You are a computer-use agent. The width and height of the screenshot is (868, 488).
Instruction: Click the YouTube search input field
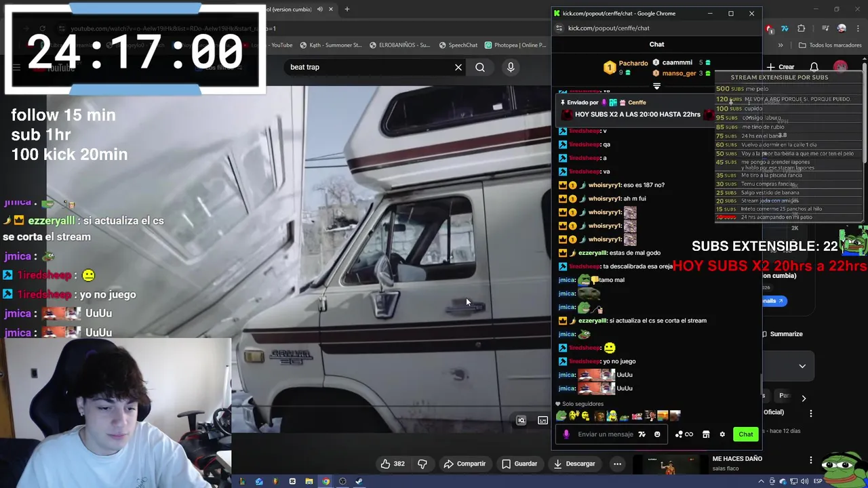tap(370, 67)
